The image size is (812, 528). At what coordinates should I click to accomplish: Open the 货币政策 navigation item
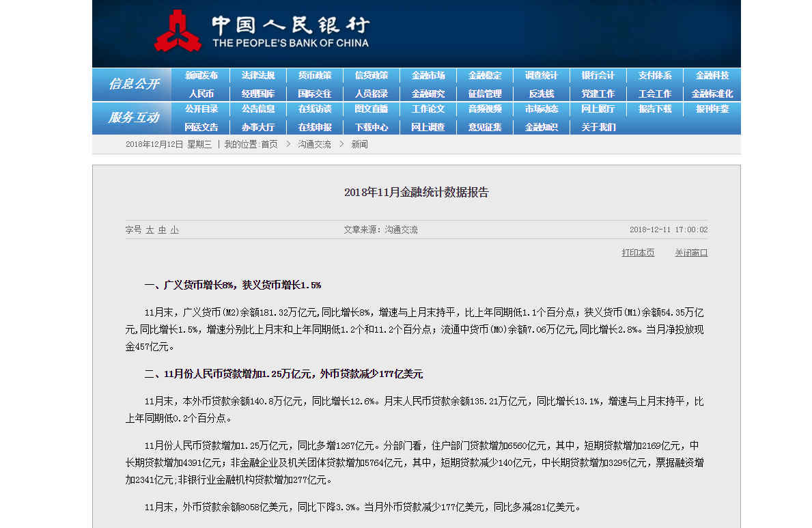315,76
